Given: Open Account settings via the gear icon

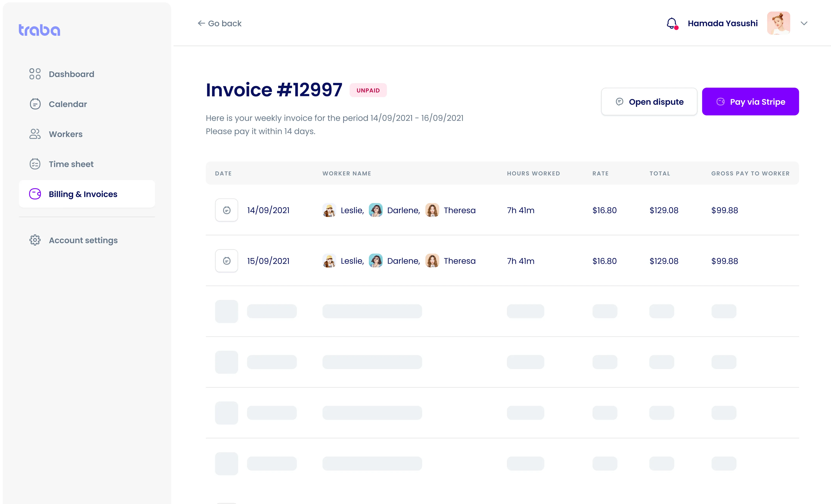Looking at the screenshot, I should click(x=35, y=240).
